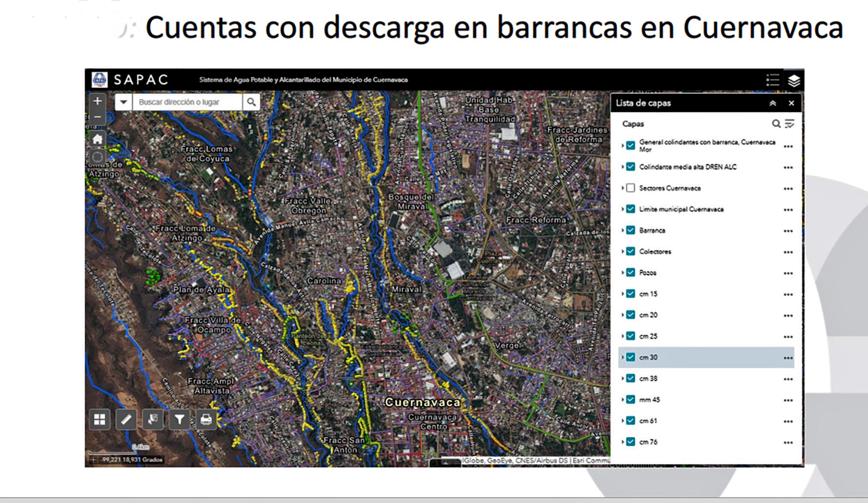The height and width of the screenshot is (503, 868).
Task: Click the map coordinates readout
Action: (132, 460)
